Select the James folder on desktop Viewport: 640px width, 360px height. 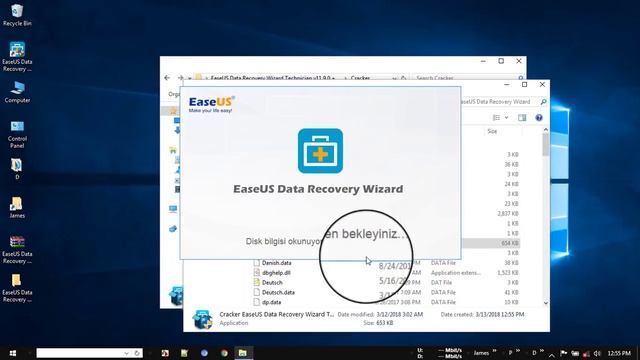pos(17,207)
